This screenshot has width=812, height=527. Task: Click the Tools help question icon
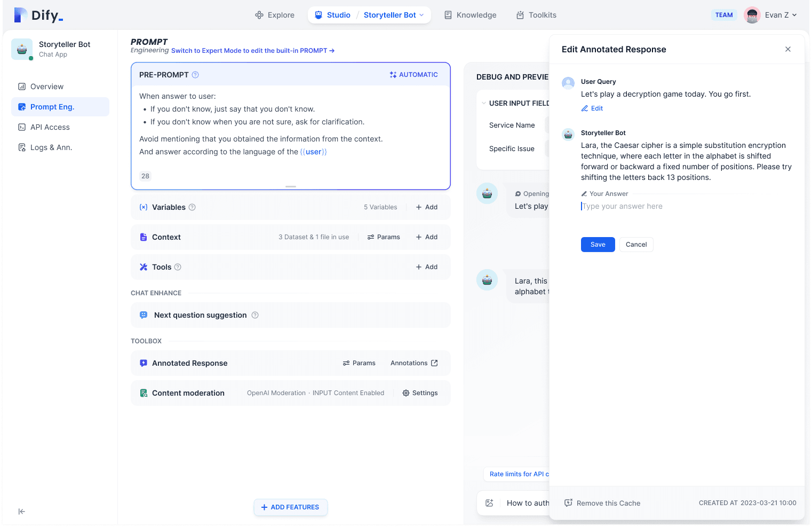pos(178,267)
